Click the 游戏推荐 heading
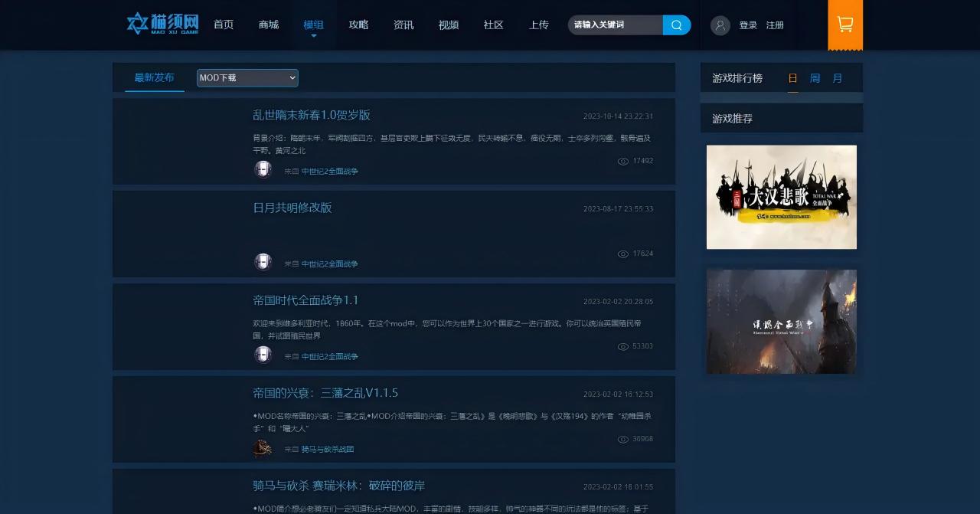Screen dimensions: 980x514 tap(733, 119)
